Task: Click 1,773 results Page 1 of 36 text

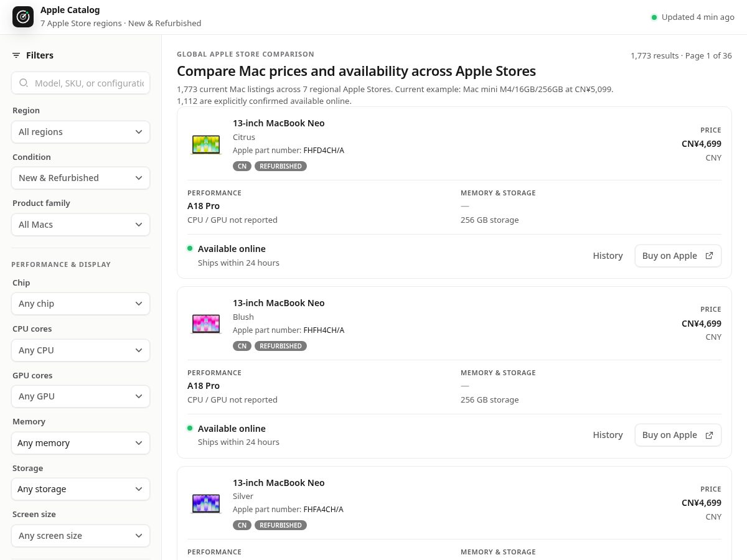Action: pos(681,56)
